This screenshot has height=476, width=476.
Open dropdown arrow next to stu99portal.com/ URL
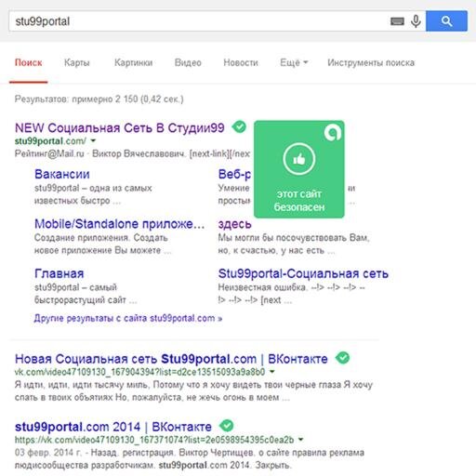tap(93, 141)
